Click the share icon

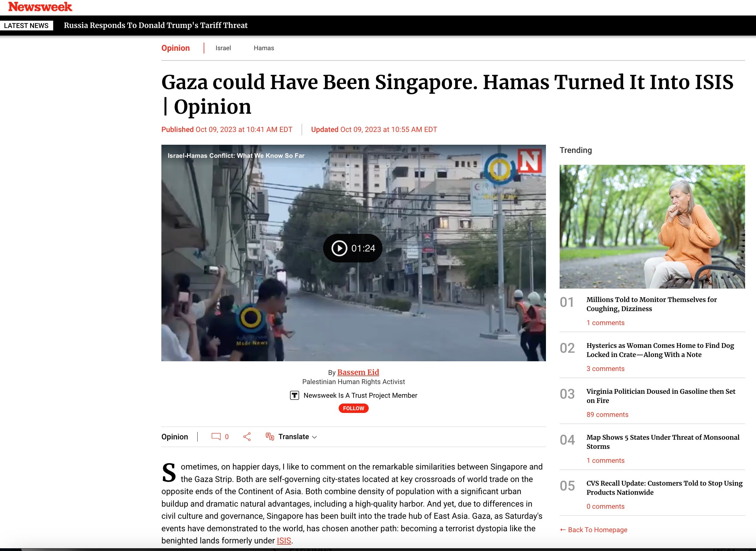click(247, 437)
